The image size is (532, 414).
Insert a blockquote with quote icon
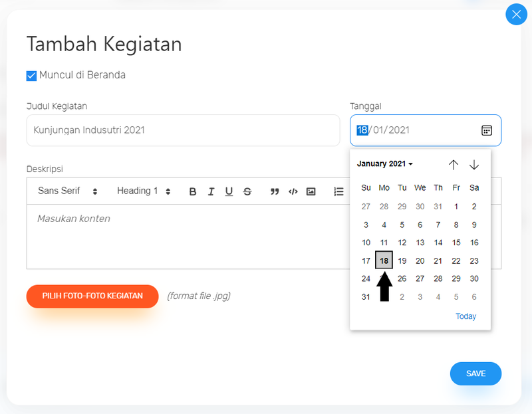click(275, 191)
